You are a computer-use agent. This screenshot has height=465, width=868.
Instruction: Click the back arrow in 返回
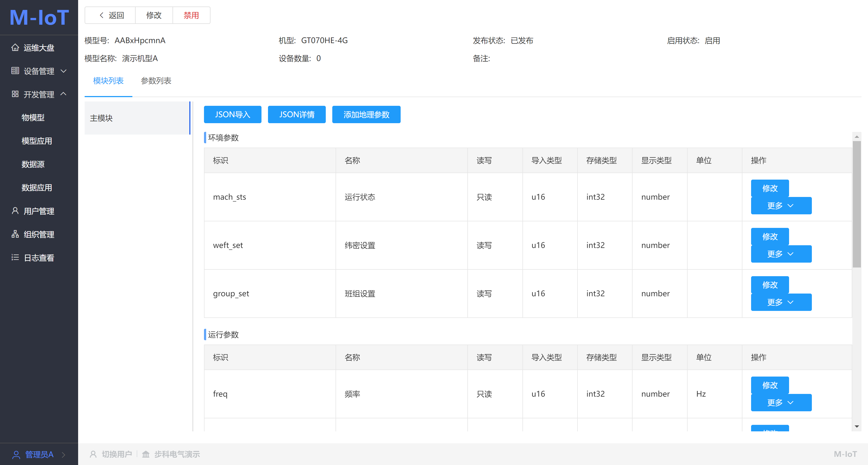[101, 15]
